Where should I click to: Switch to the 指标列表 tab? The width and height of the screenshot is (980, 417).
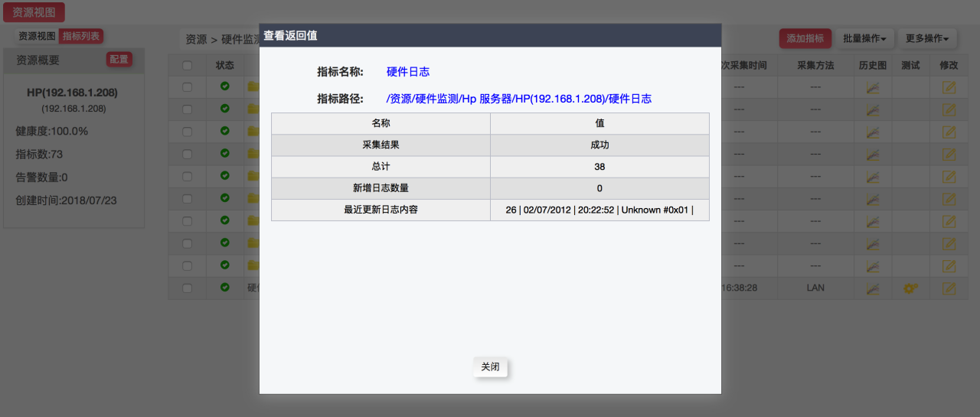coord(80,36)
